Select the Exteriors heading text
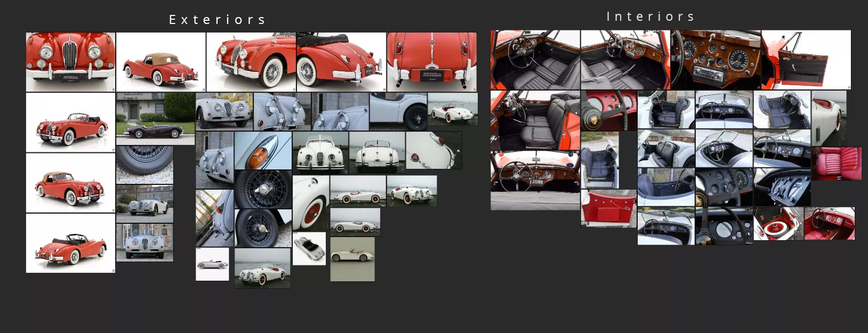Screen dimensions: 868x333 218,20
